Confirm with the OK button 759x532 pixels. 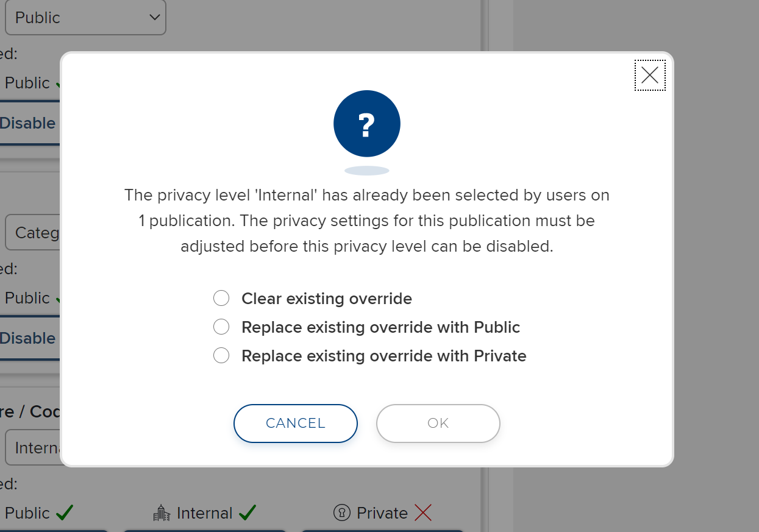438,423
